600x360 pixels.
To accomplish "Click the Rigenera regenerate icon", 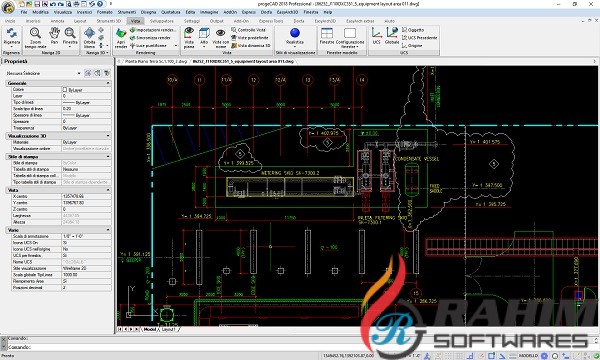I will (x=11, y=33).
